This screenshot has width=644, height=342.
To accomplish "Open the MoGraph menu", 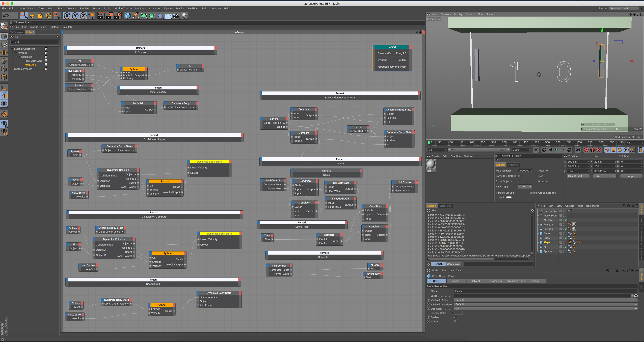I will point(141,9).
